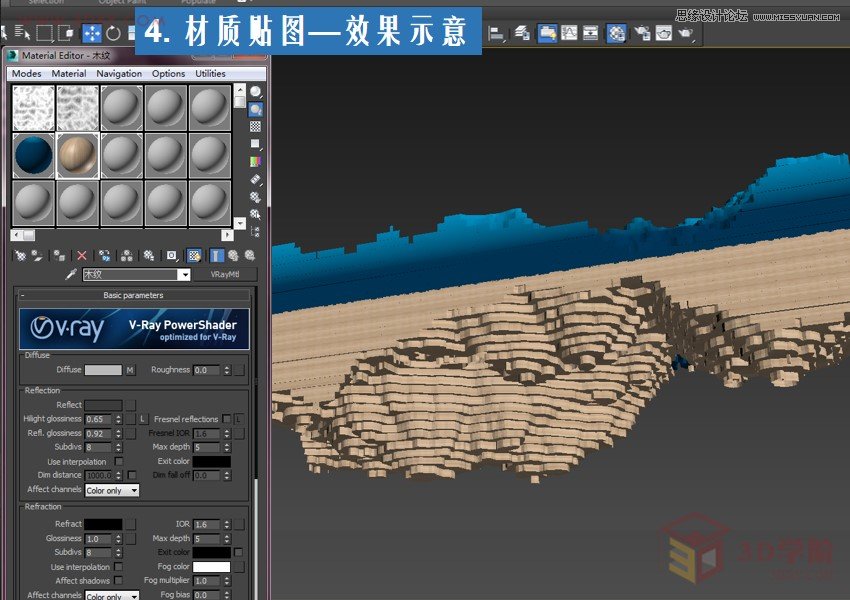Click the white Fog color swatch

210,566
